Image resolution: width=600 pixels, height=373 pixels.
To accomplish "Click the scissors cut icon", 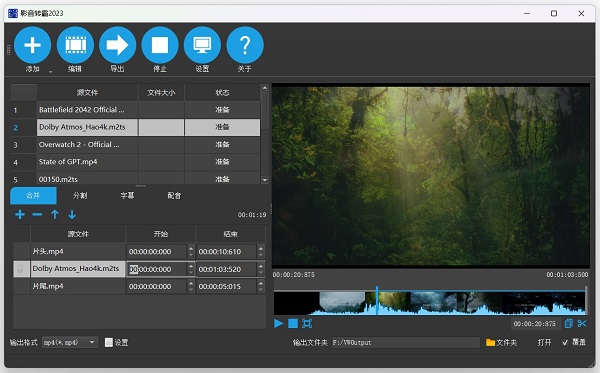I will [582, 324].
